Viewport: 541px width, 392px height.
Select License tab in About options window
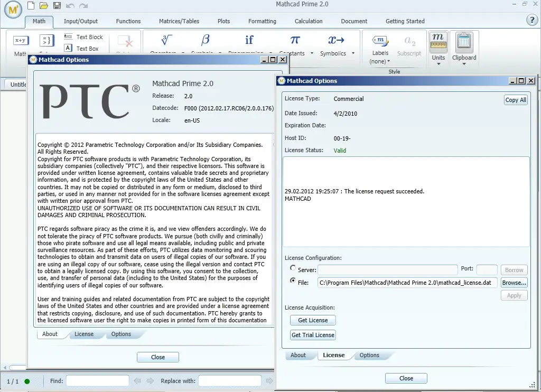(x=84, y=334)
